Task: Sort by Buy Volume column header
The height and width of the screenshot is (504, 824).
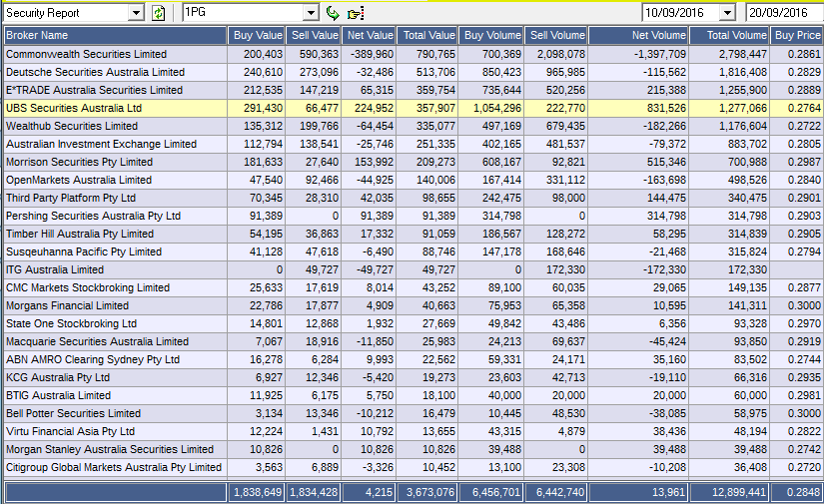Action: 491,35
